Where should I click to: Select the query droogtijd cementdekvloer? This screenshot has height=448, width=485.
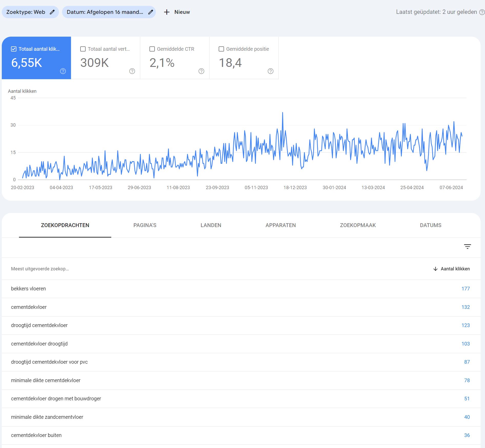pos(241,325)
